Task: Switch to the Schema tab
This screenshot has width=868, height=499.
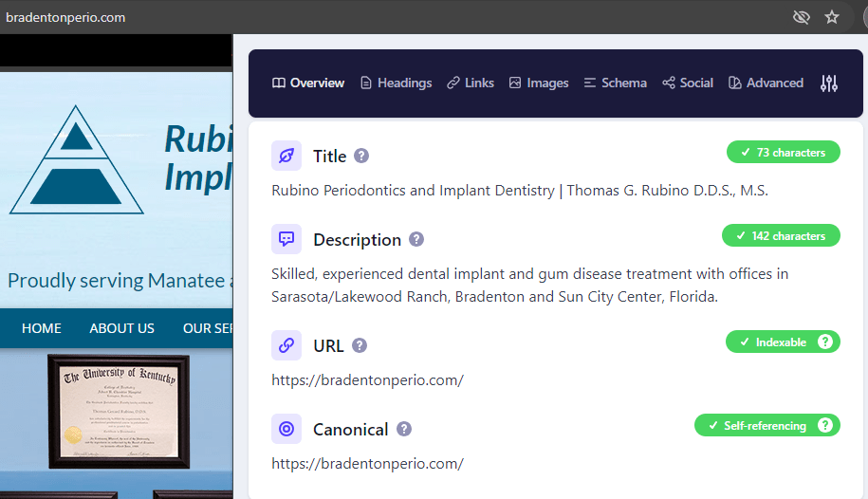Action: 615,83
